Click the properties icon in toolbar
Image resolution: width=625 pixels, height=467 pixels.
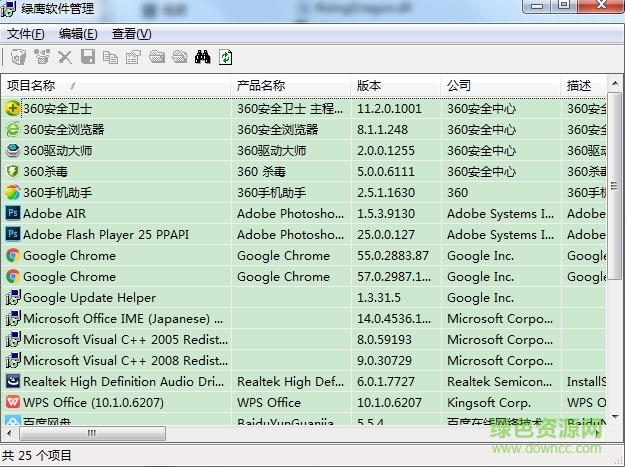pos(134,57)
